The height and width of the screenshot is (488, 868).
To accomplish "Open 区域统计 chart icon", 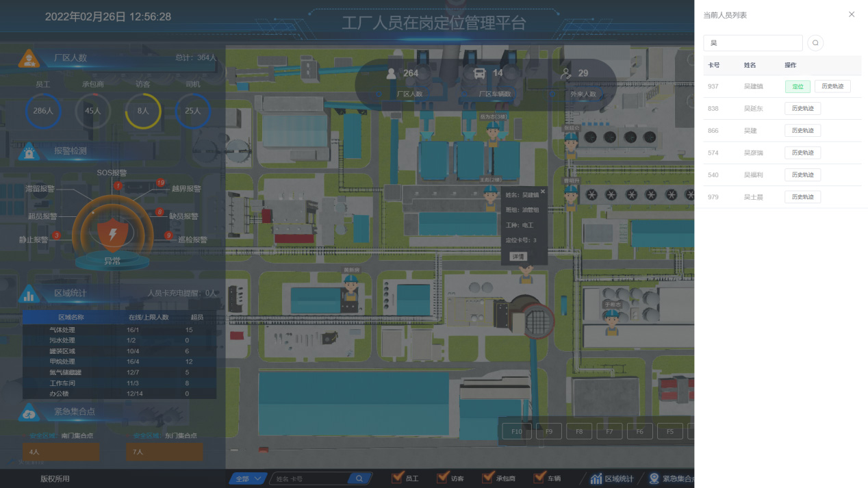I will (x=596, y=478).
